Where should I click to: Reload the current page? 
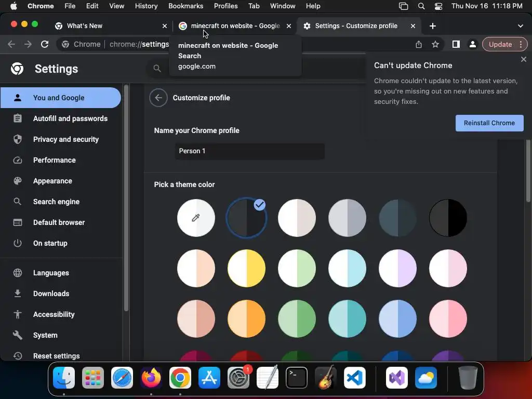(x=45, y=44)
